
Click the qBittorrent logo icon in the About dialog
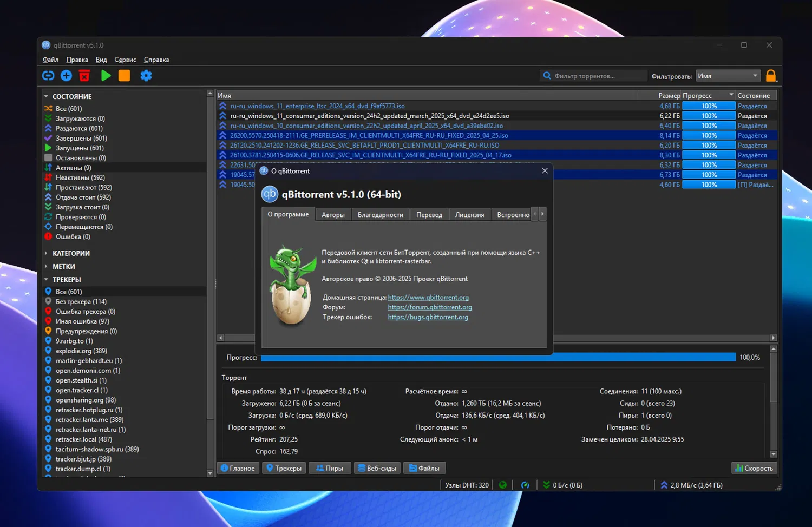pos(270,194)
